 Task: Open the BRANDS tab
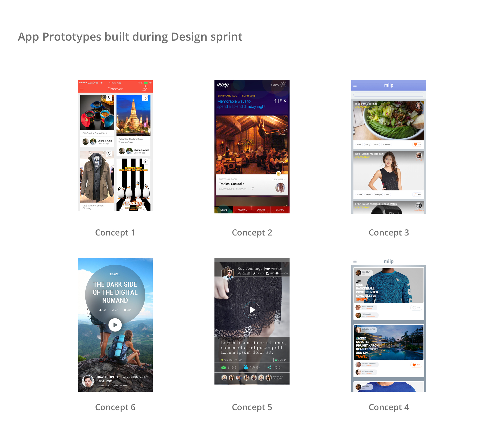click(280, 210)
